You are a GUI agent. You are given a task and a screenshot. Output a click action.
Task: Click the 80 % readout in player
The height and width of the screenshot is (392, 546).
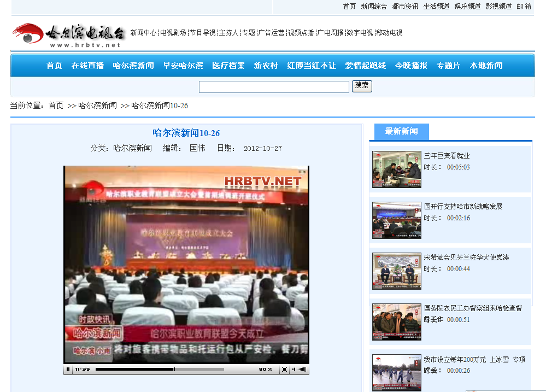coord(265,370)
